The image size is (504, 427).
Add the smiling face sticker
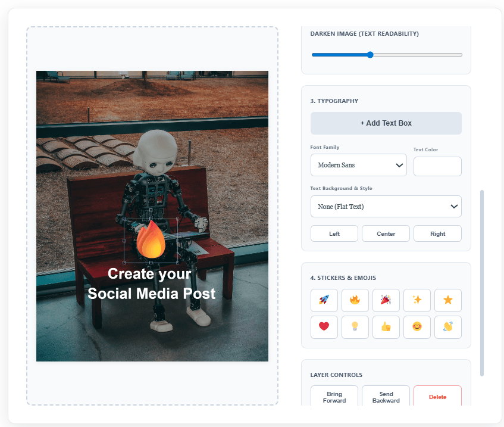pyautogui.click(x=417, y=327)
